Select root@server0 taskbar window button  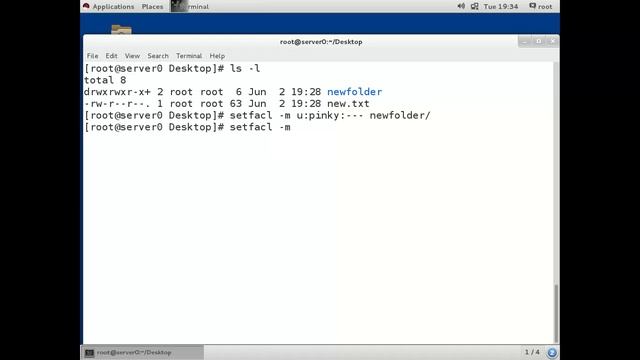(142, 352)
